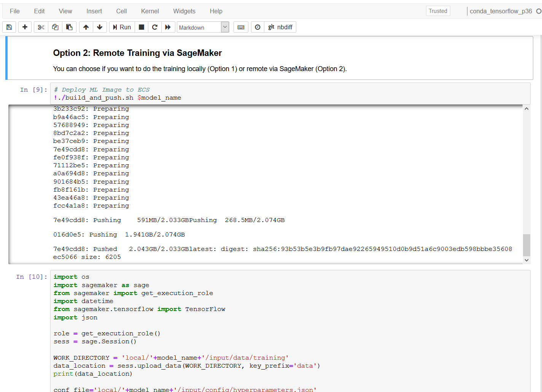This screenshot has height=392, width=542.
Task: Toggle the Trusted notebook indicator
Action: [x=438, y=11]
